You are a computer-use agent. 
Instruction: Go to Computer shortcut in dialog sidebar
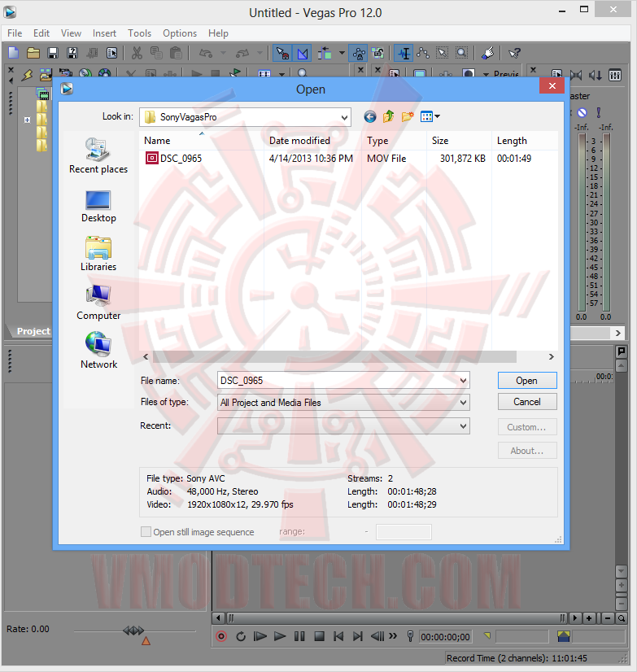point(98,303)
